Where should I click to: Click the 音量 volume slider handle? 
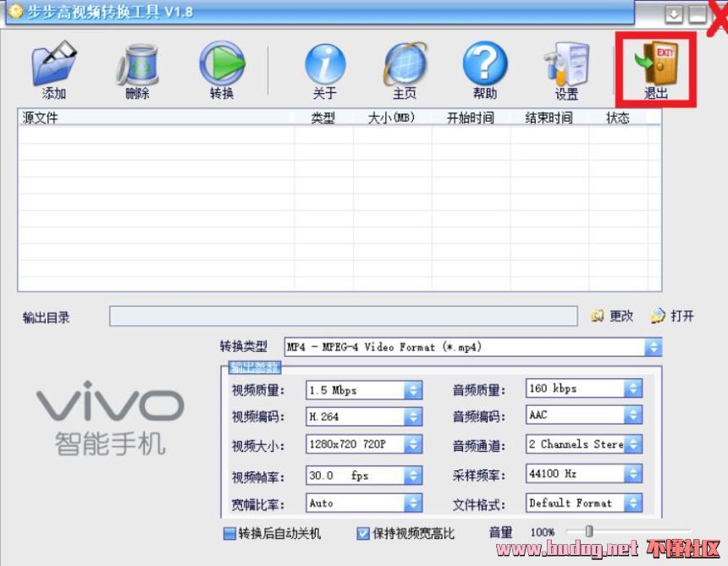(588, 532)
